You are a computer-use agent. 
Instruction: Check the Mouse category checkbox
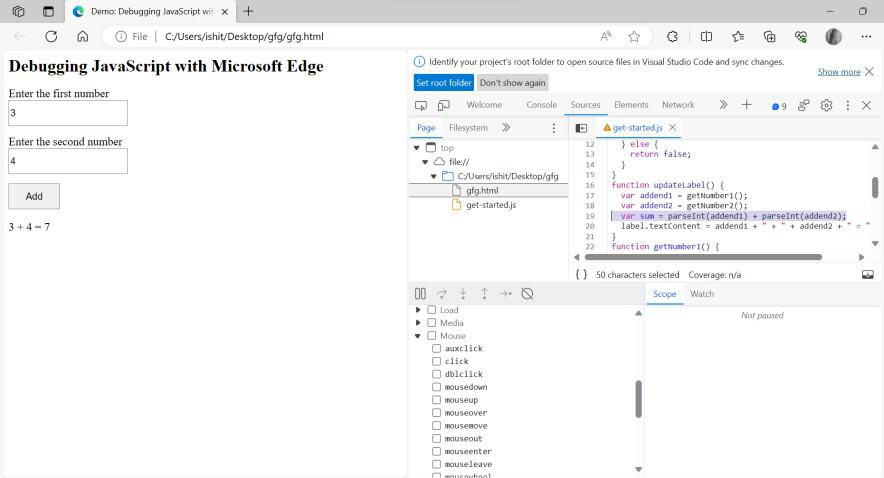[432, 336]
